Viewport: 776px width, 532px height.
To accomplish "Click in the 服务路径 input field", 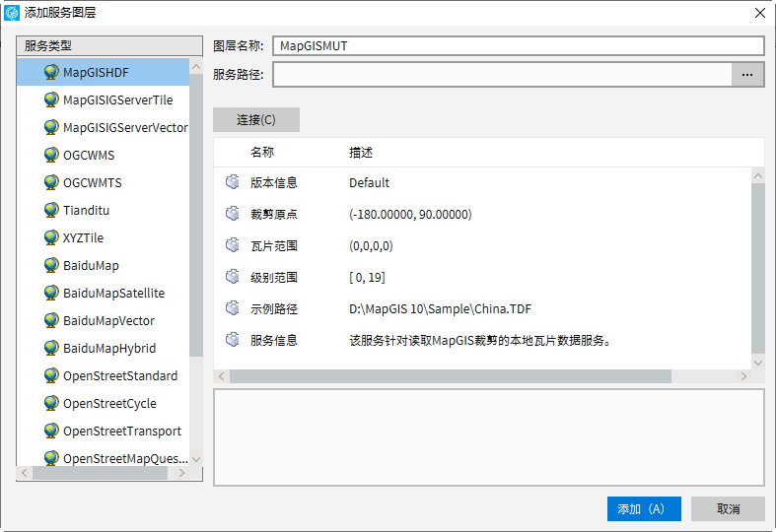I will pyautogui.click(x=502, y=75).
